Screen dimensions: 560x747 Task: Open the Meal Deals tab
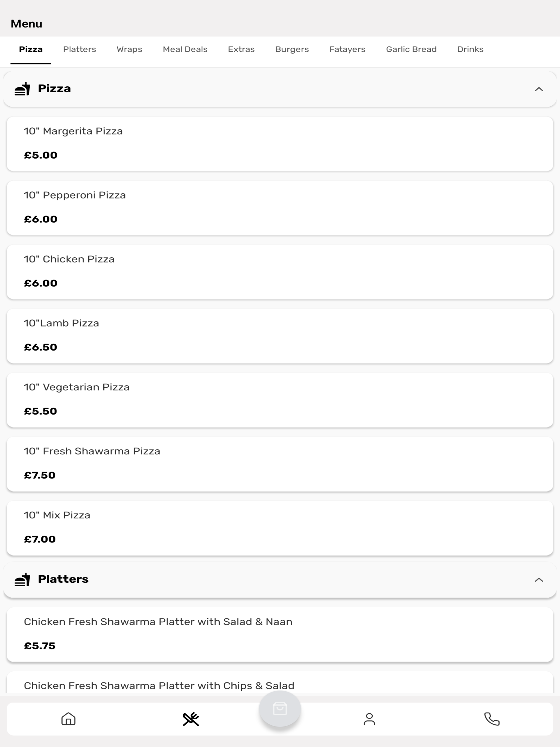click(x=185, y=49)
